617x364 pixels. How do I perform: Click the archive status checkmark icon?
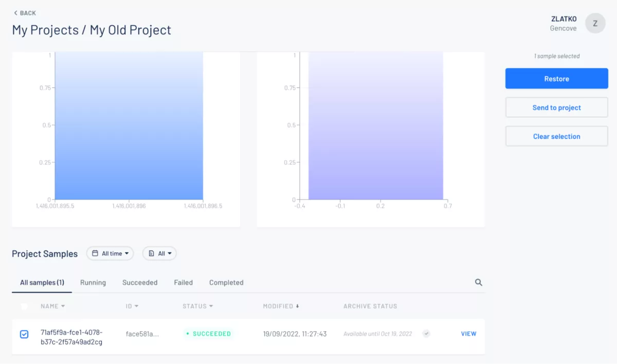[x=426, y=334]
